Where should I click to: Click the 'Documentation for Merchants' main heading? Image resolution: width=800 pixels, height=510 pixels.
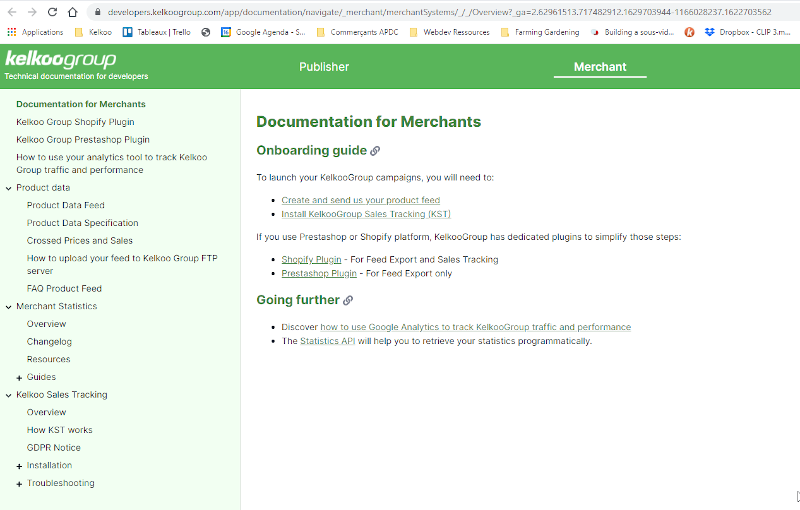[368, 122]
